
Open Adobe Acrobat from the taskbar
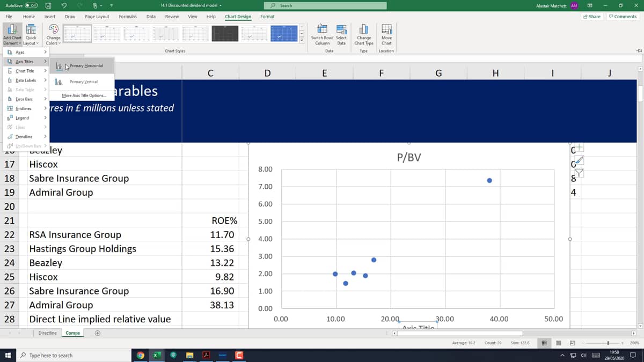point(206,355)
